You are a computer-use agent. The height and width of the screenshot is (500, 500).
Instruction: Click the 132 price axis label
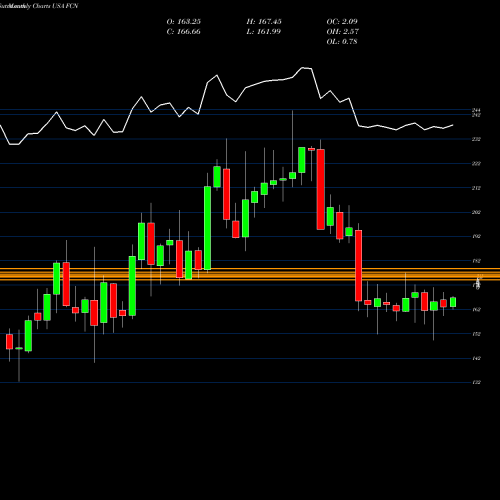476,382
